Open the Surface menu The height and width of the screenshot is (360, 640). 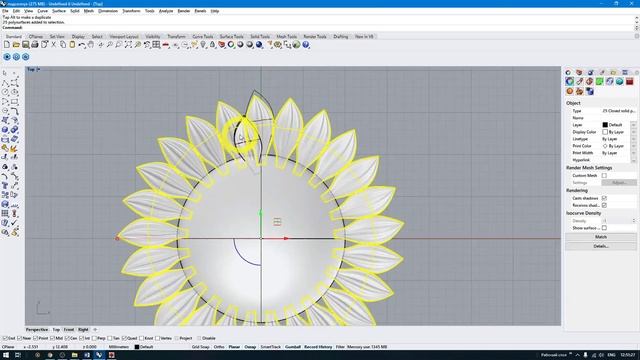59,11
